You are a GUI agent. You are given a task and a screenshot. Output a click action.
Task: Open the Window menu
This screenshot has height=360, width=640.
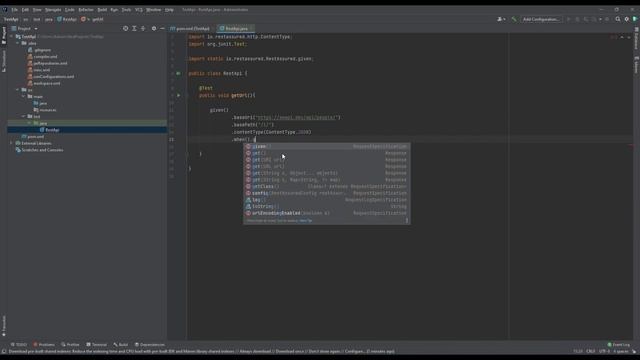[x=154, y=9]
